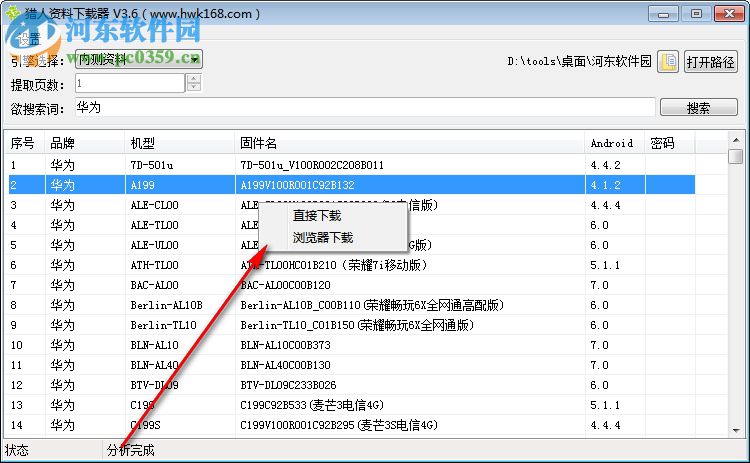
Task: Select firmware BLN-AL40C00B130
Action: point(286,365)
